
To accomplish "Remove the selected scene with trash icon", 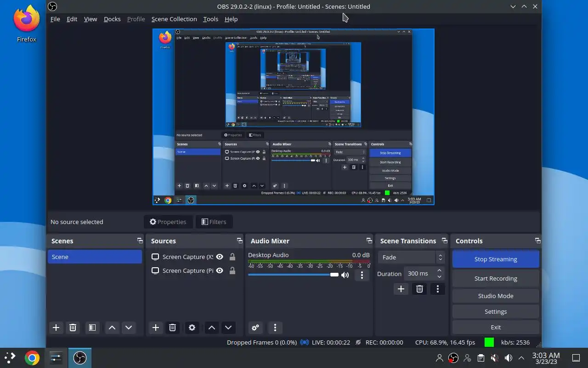I will 73,328.
